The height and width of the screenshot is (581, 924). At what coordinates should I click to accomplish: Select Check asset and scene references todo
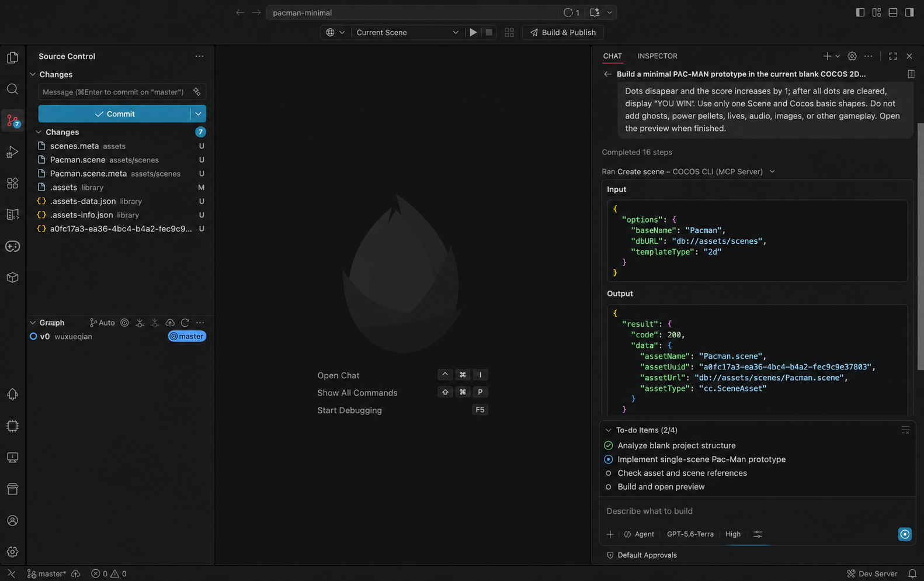pyautogui.click(x=682, y=473)
